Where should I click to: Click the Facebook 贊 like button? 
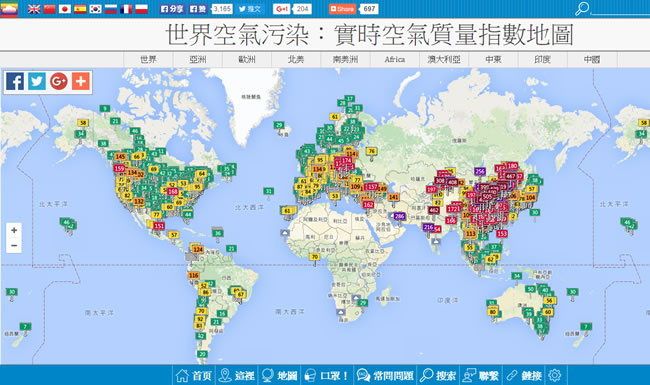tap(198, 9)
